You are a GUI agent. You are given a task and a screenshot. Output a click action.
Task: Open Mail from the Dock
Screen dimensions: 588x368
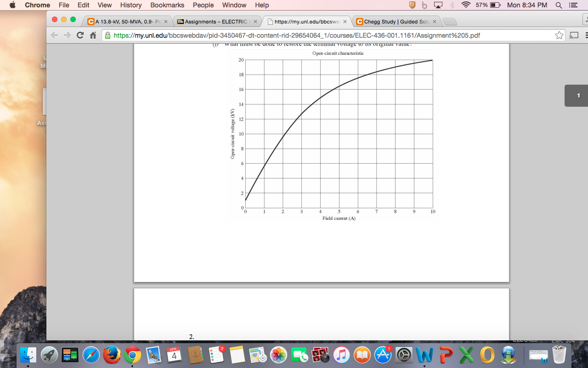click(x=153, y=355)
